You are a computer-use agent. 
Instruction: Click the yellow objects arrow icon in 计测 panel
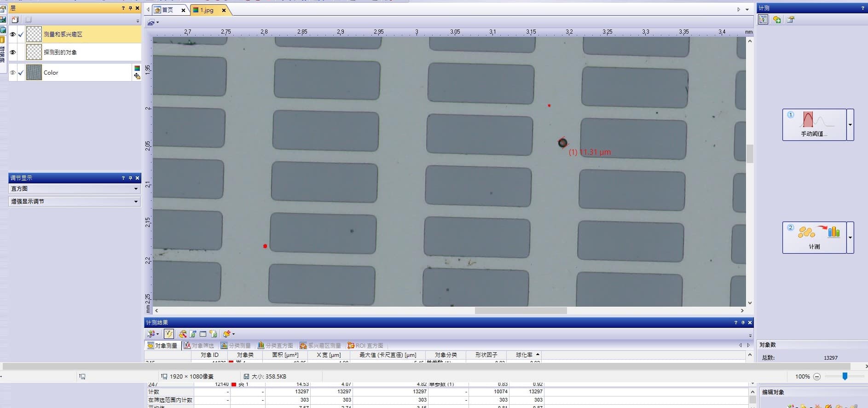click(x=777, y=19)
